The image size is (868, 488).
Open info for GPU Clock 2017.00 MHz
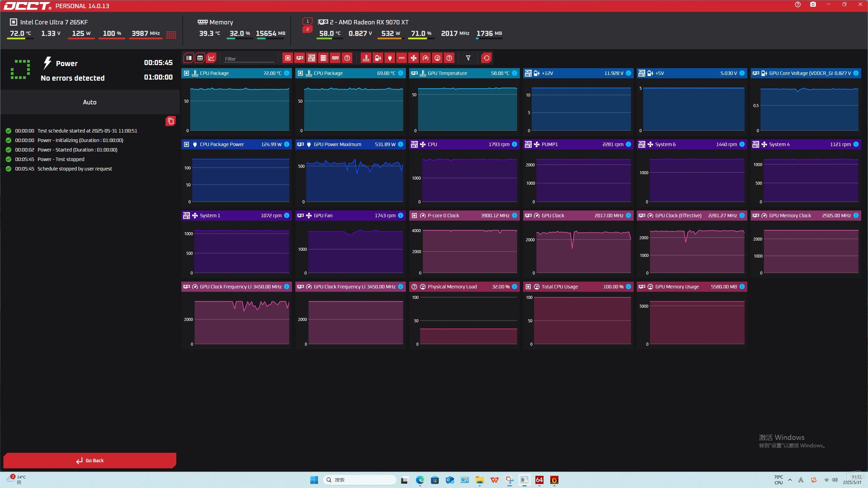point(629,216)
